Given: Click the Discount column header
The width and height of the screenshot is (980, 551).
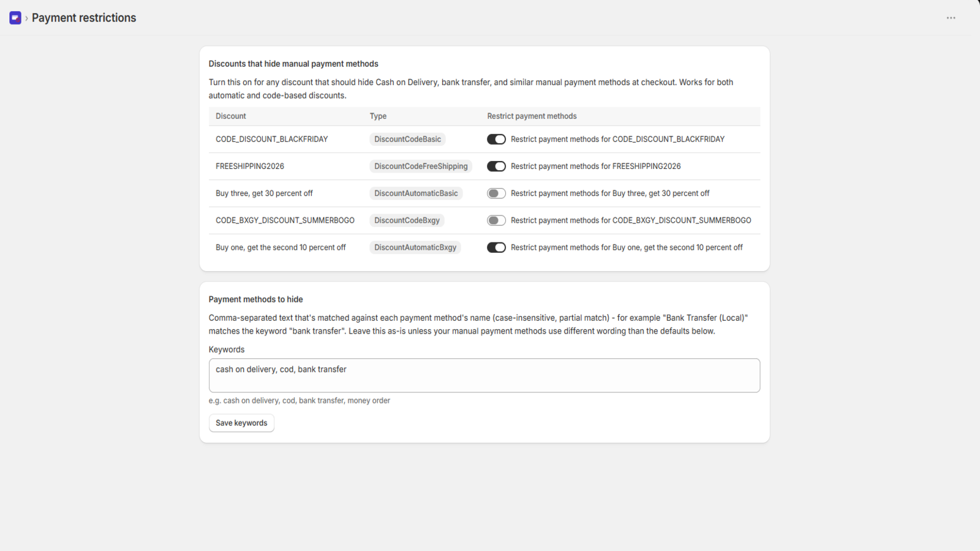Looking at the screenshot, I should (x=231, y=116).
